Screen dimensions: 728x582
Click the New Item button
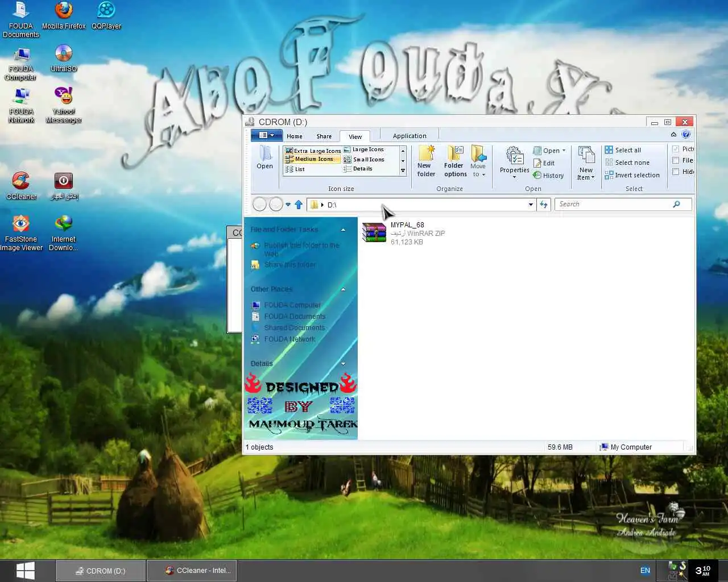[586, 164]
